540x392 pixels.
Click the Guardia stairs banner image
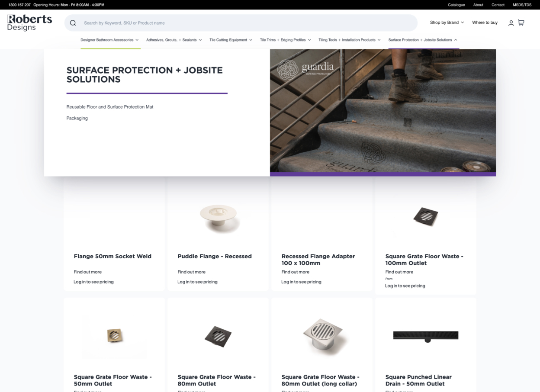[x=383, y=112]
